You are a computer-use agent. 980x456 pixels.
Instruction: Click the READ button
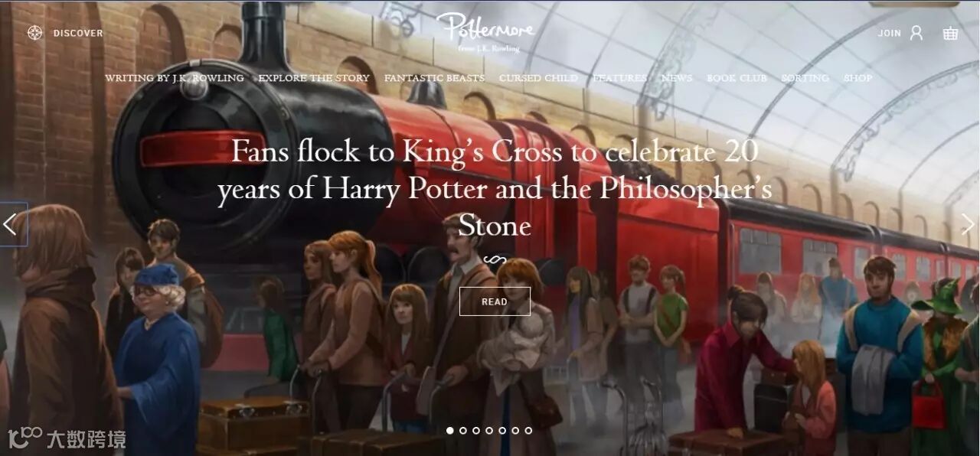click(x=495, y=301)
